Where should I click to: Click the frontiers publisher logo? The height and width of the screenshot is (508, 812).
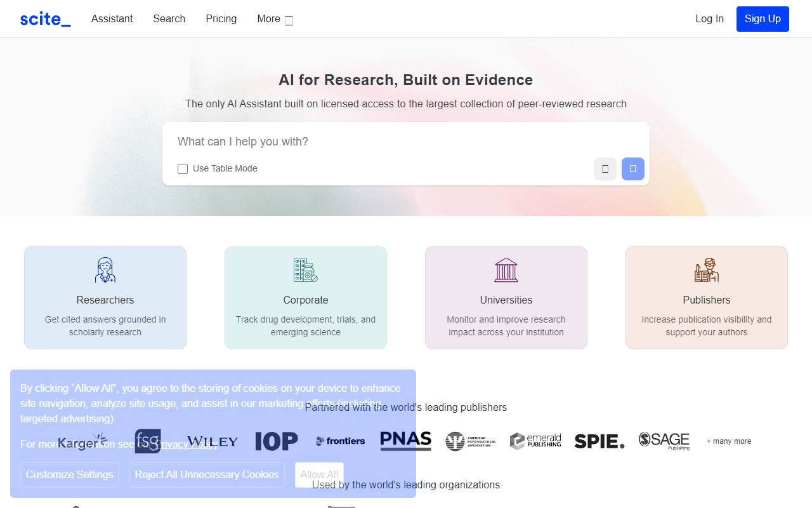pos(340,441)
